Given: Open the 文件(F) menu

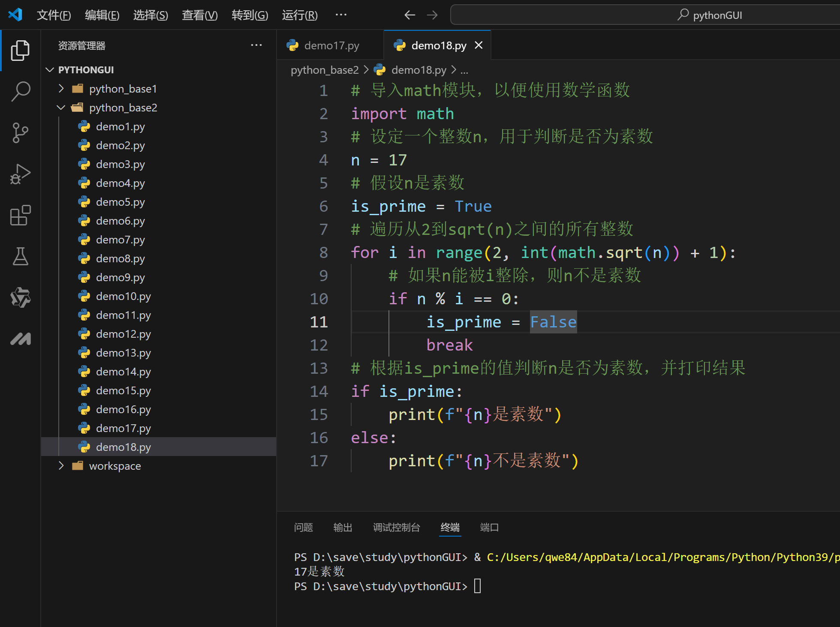Looking at the screenshot, I should pyautogui.click(x=54, y=15).
